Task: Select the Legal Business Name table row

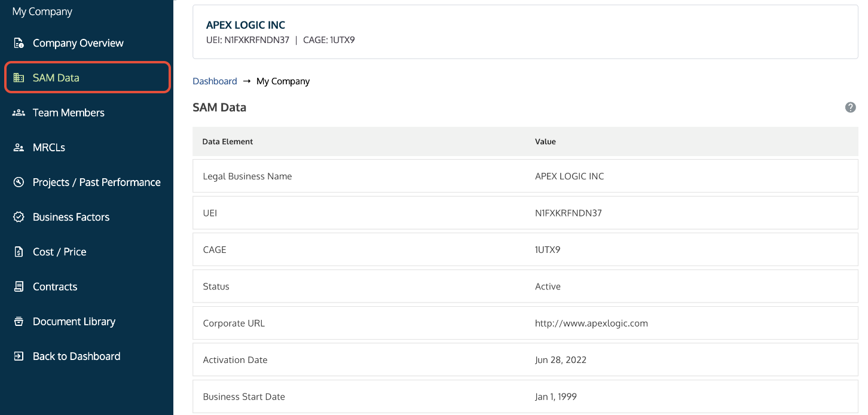Action: point(247,176)
